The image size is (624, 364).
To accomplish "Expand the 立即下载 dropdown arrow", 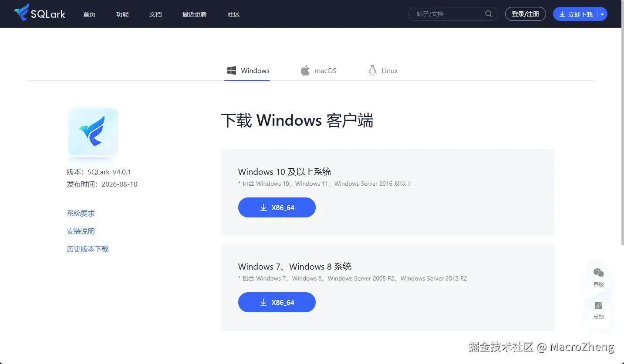I will coord(602,14).
